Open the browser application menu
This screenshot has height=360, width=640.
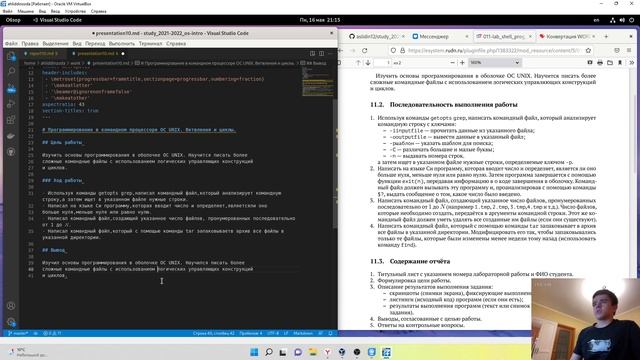click(629, 50)
